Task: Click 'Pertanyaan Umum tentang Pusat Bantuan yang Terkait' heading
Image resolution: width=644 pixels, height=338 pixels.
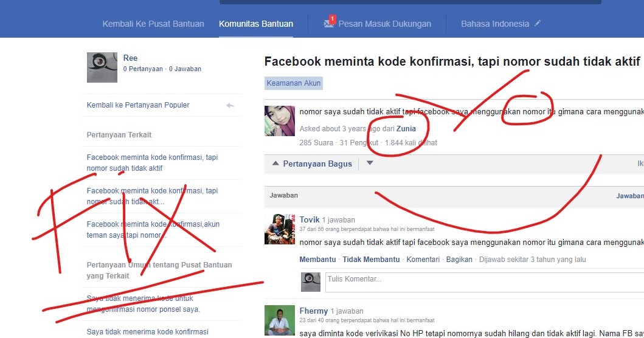Action: [x=159, y=271]
